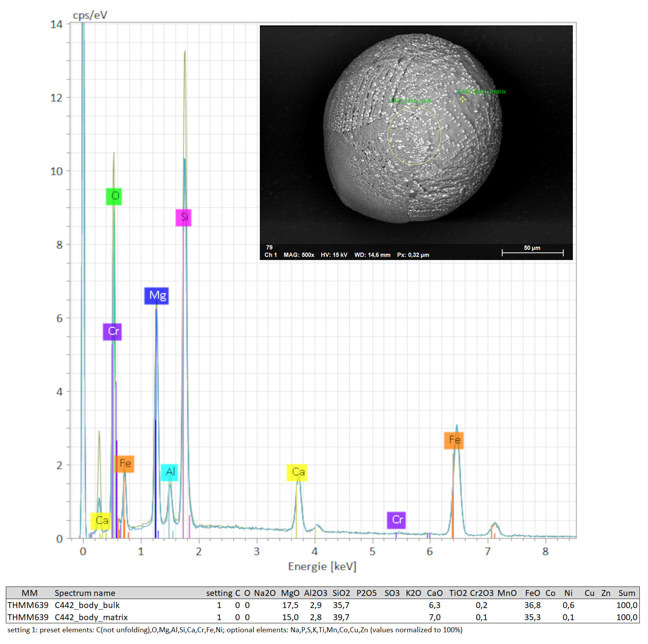The height and width of the screenshot is (644, 648).
Task: Click the SiO2 column header
Action: [x=341, y=593]
